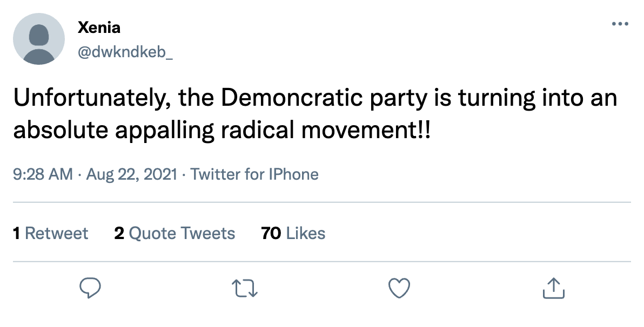The image size is (644, 327).
Task: Open the three-dot more options menu
Action: pyautogui.click(x=620, y=24)
